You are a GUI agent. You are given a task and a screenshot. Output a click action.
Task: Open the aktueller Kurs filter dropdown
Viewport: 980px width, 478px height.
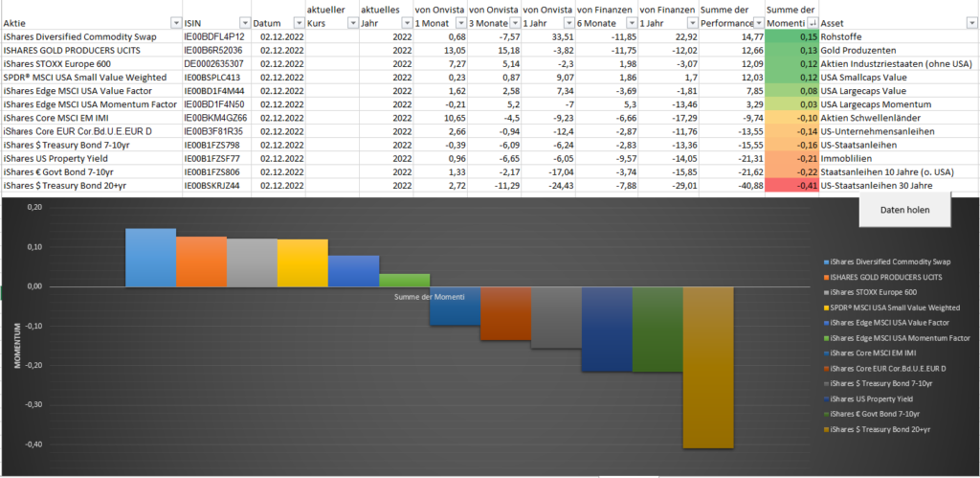tap(352, 23)
